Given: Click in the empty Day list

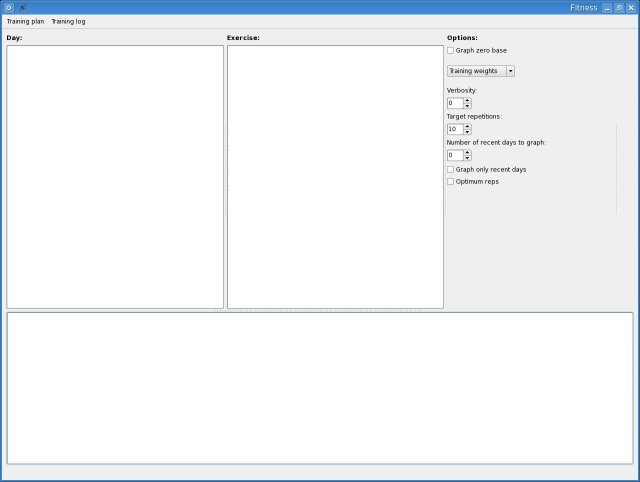Looking at the screenshot, I should point(115,176).
